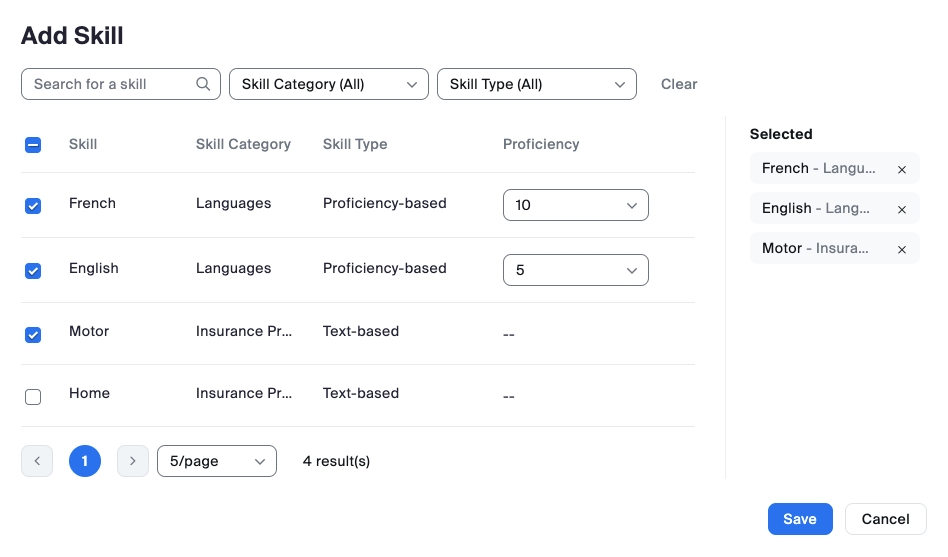Go to next page arrow

[x=133, y=461]
